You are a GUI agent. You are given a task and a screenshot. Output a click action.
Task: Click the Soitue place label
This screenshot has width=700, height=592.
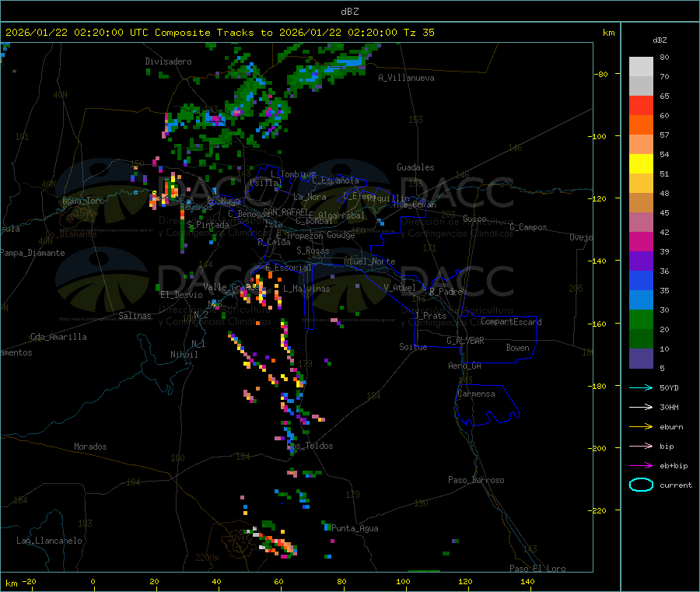413,346
